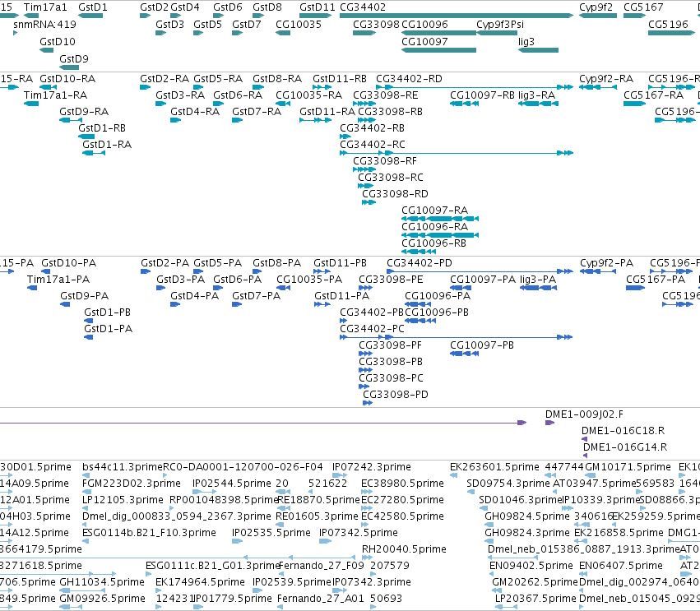Viewport: 700px width, 611px height.
Task: Click transcript GstD10-RA
Action: click(x=49, y=87)
